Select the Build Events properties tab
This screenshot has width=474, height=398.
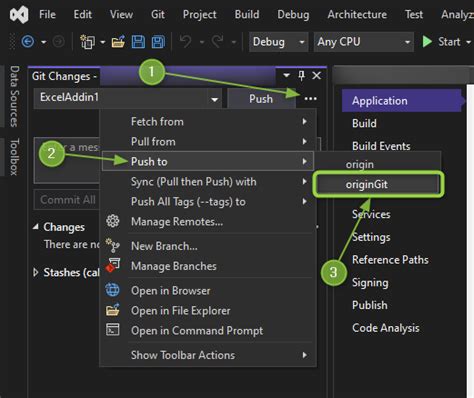(x=381, y=146)
